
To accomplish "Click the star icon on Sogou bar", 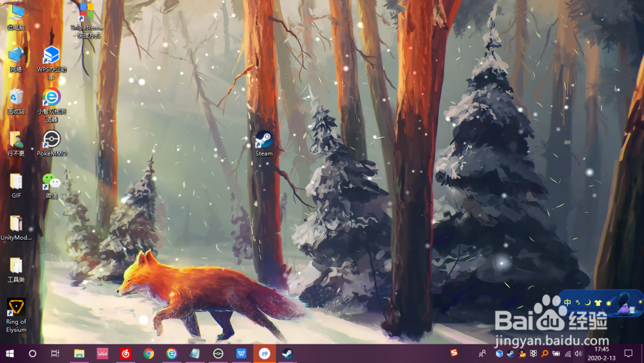I will (x=609, y=303).
